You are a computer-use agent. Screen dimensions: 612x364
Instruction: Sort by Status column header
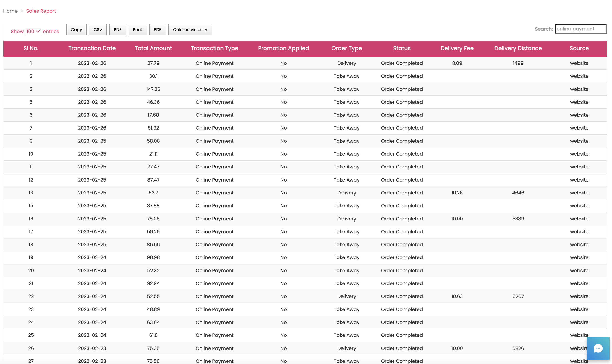pyautogui.click(x=402, y=48)
